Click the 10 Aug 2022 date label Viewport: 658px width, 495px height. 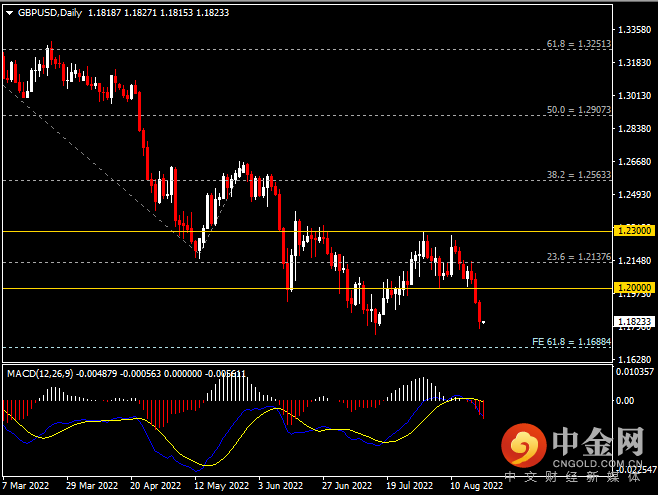(476, 485)
